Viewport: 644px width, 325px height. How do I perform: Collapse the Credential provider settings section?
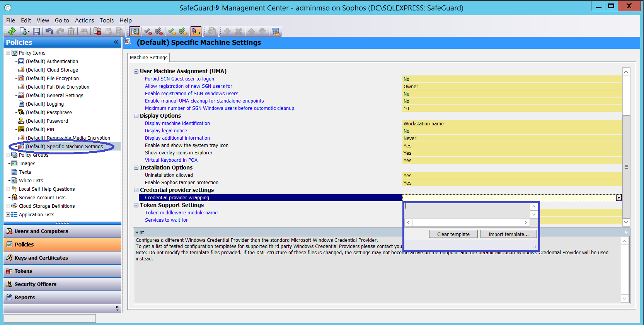[136, 190]
